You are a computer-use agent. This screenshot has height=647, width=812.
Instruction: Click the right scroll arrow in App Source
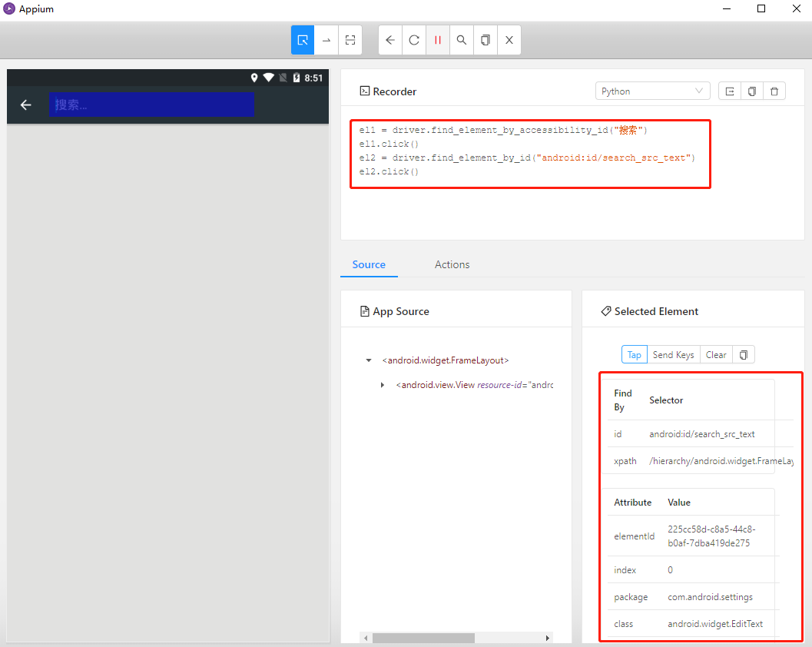[x=548, y=639]
